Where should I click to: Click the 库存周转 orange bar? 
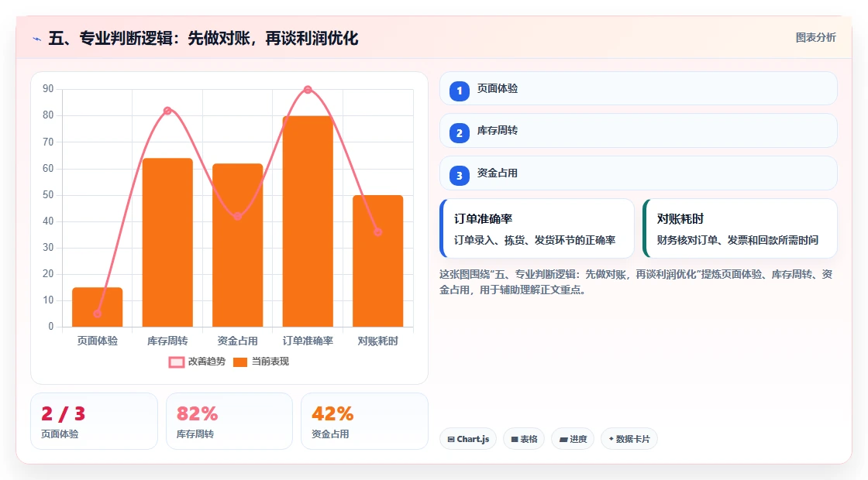pos(167,242)
